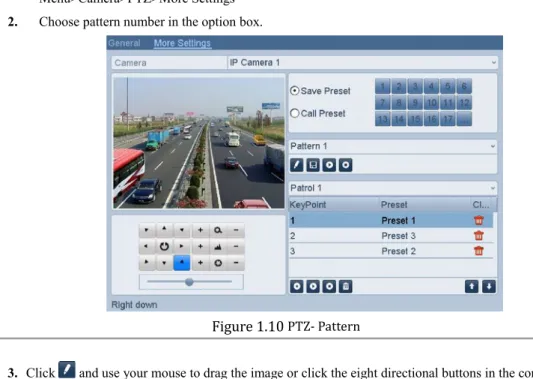Select the Call Preset radio button
Viewport: 533px width, 379px height.
pyautogui.click(x=295, y=113)
